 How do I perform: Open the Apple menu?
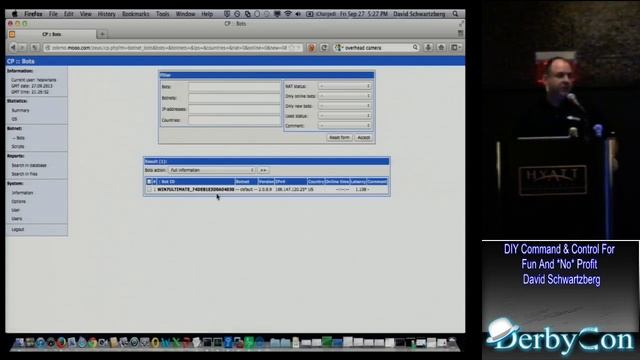15,14
